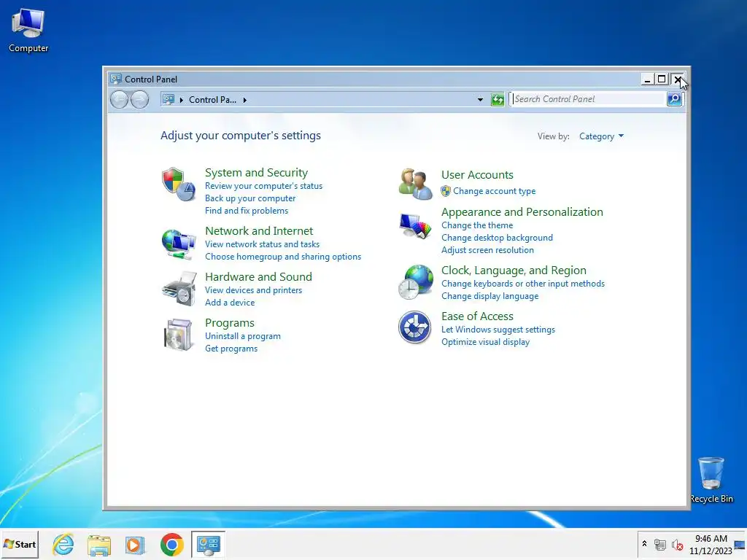Open the View by Category dropdown
Image resolution: width=747 pixels, height=560 pixels.
tap(601, 136)
